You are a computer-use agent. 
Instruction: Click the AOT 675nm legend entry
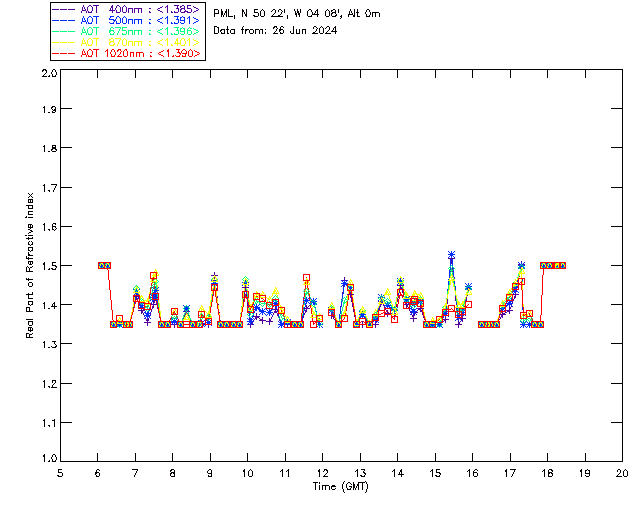[x=127, y=31]
